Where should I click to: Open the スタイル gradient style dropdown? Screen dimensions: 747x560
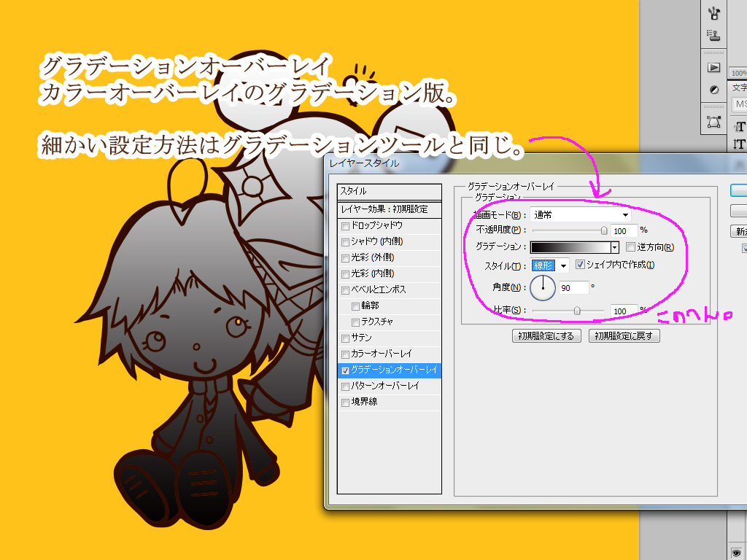563,265
